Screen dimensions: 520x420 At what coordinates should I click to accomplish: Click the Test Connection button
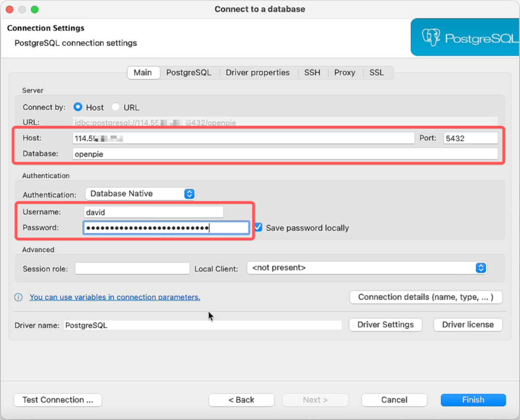coord(58,400)
